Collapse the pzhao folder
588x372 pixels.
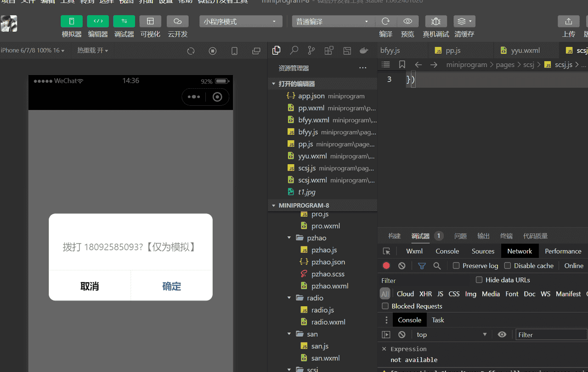(x=289, y=238)
